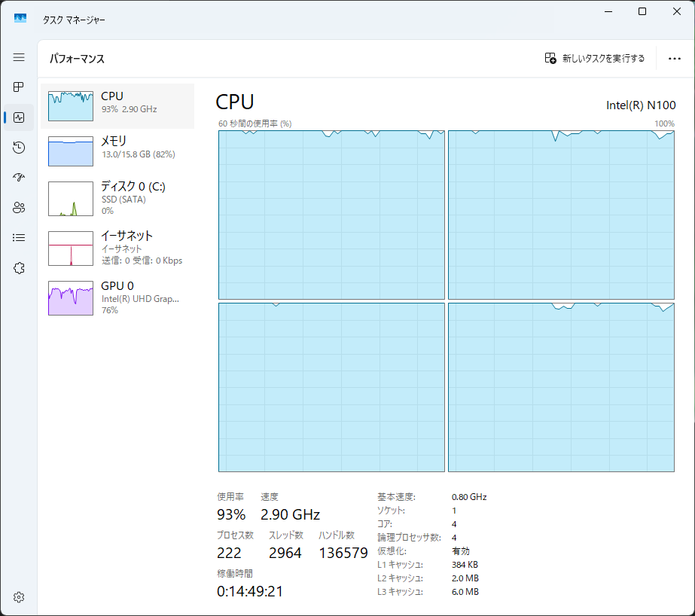
Task: Click the Task Manager app icon in title bar
Action: pyautogui.click(x=20, y=18)
